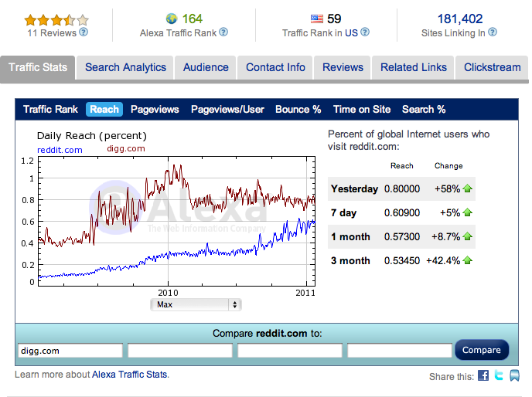The image size is (532, 397).
Task: Click the 7 day reach value 0.60900
Action: point(402,212)
